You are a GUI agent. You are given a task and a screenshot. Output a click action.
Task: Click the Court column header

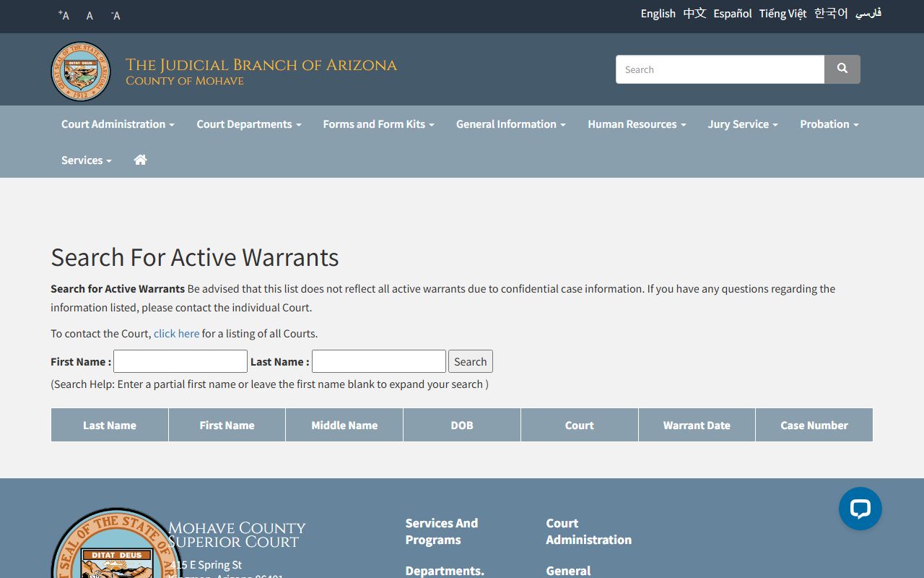coord(580,425)
